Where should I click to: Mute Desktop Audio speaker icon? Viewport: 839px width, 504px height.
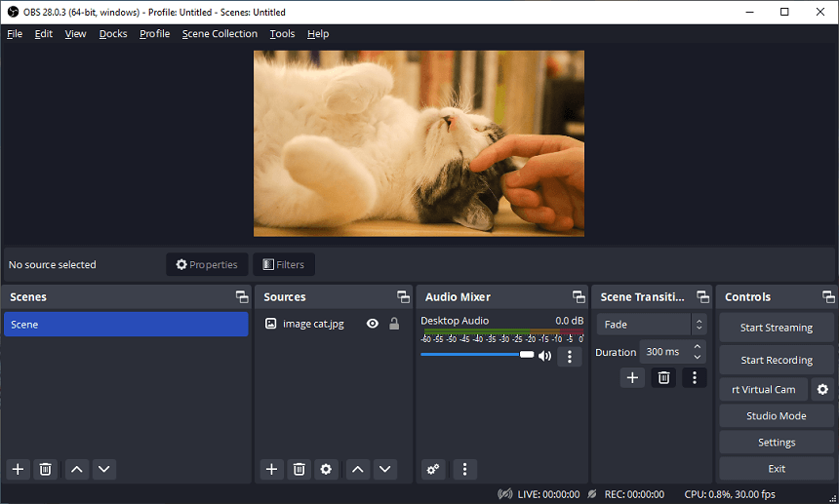coord(544,356)
